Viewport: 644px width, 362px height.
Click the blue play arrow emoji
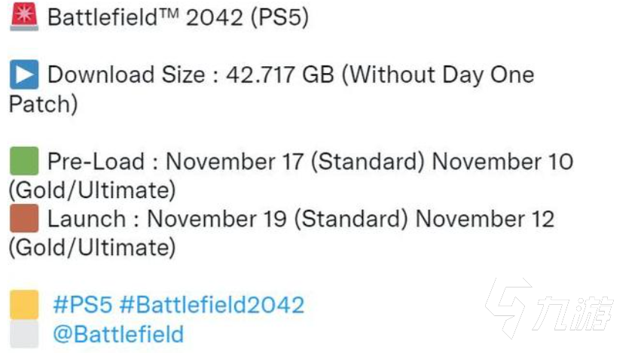click(24, 75)
